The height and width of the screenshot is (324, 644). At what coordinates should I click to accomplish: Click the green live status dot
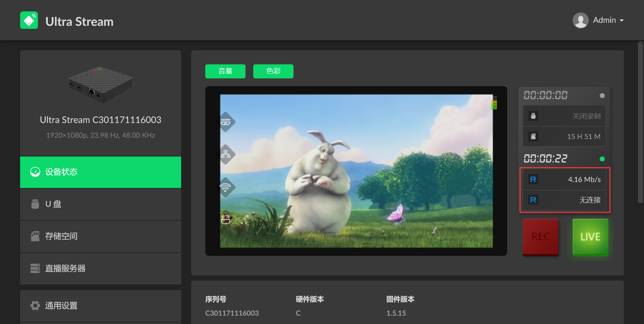pos(602,159)
